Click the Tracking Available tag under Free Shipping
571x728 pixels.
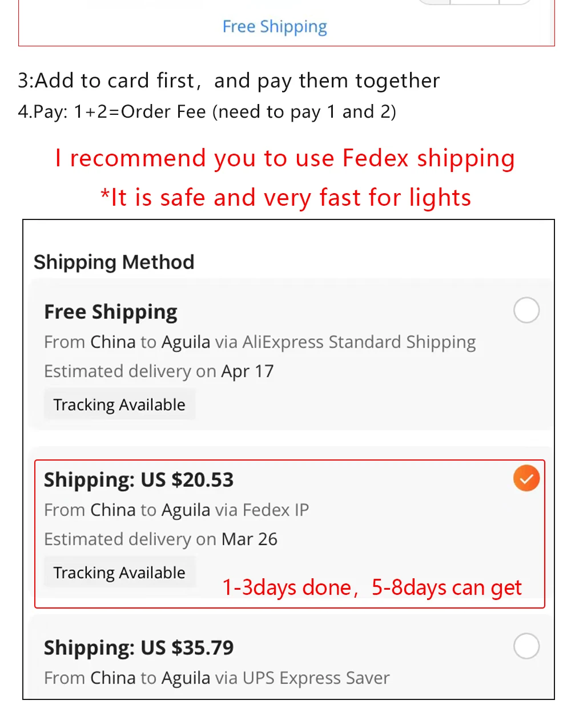pos(119,405)
